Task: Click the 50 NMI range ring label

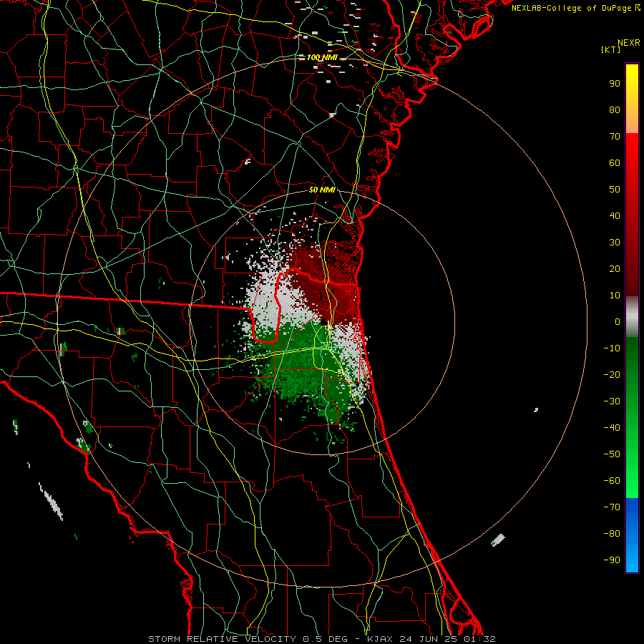Action: (321, 190)
